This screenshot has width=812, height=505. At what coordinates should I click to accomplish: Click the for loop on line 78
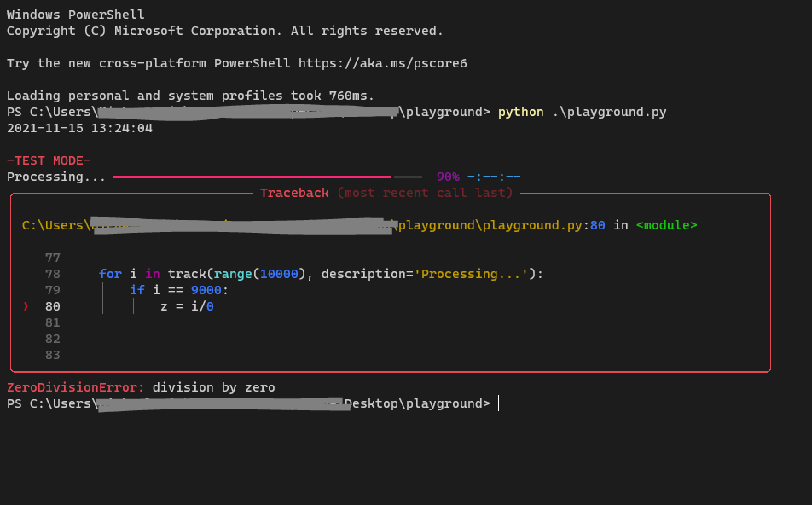coord(110,273)
